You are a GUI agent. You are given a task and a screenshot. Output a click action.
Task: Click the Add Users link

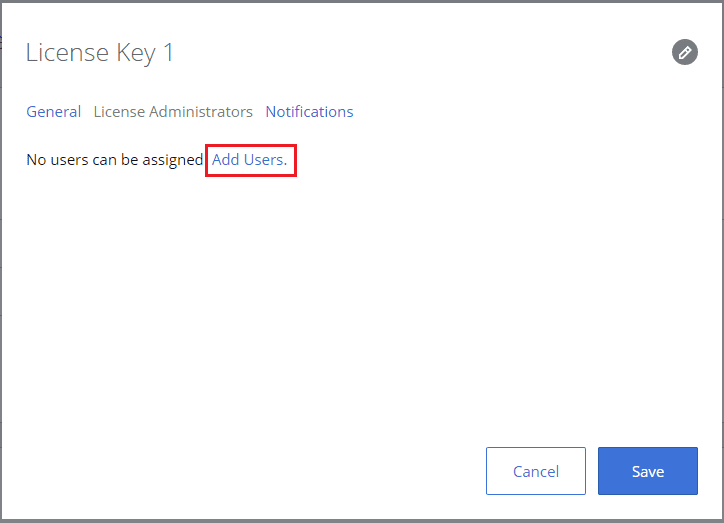click(249, 160)
